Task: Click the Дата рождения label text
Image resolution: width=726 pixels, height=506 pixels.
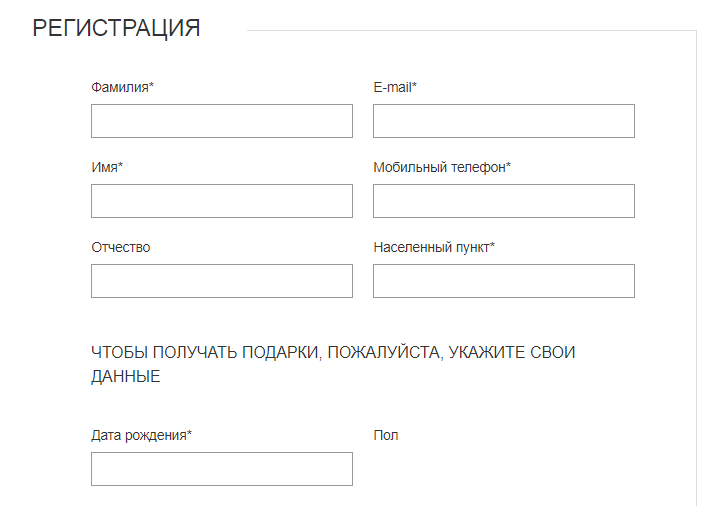Action: pos(138,435)
